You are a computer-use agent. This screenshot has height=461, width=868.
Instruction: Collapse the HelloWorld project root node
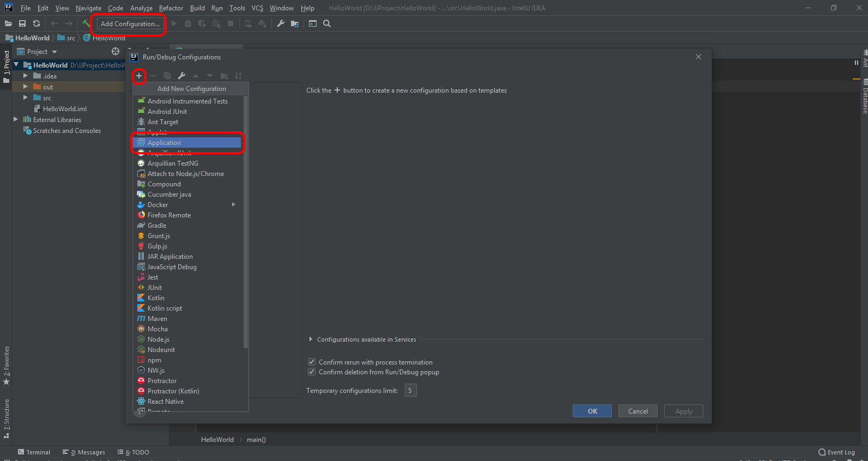click(16, 65)
